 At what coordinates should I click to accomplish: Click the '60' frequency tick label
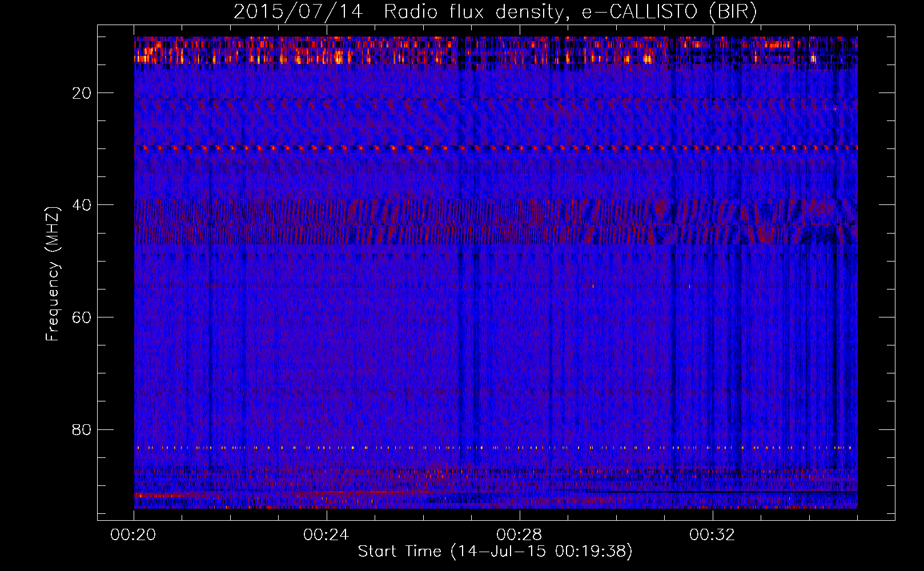click(x=82, y=317)
